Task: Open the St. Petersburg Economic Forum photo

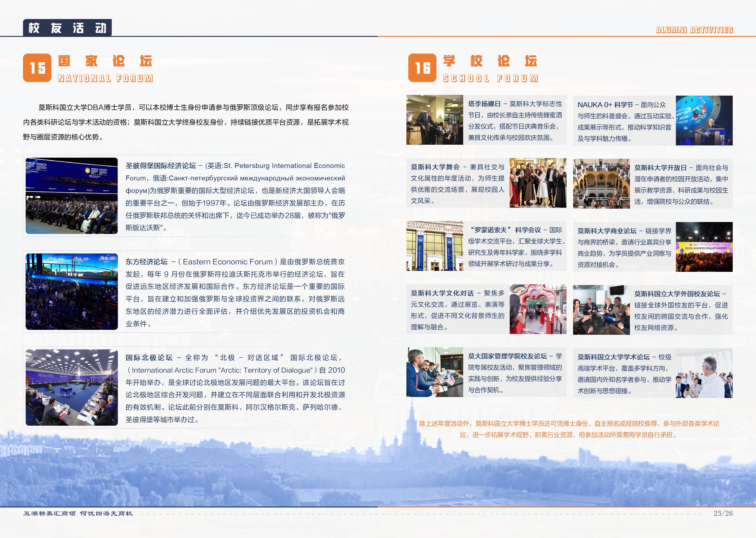Action: [x=72, y=196]
